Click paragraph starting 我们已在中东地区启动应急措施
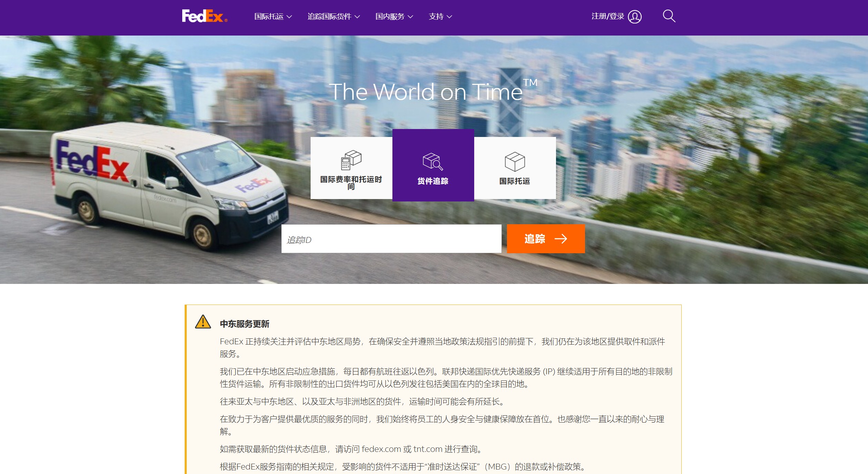Viewport: 868px width, 474px height. (446, 378)
